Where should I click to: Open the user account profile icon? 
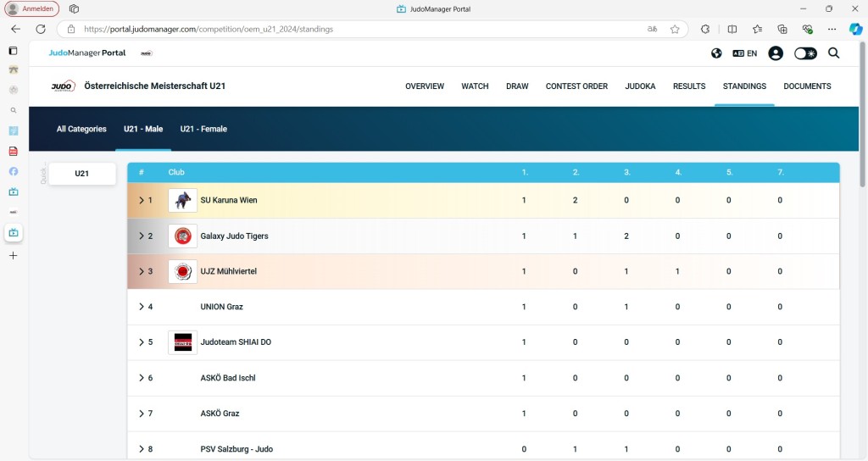(x=775, y=53)
